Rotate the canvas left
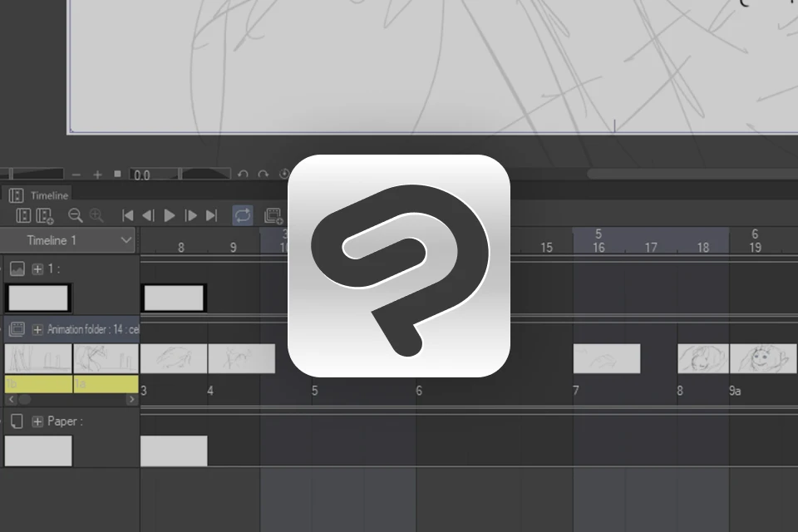Image resolution: width=798 pixels, height=532 pixels. click(x=243, y=174)
